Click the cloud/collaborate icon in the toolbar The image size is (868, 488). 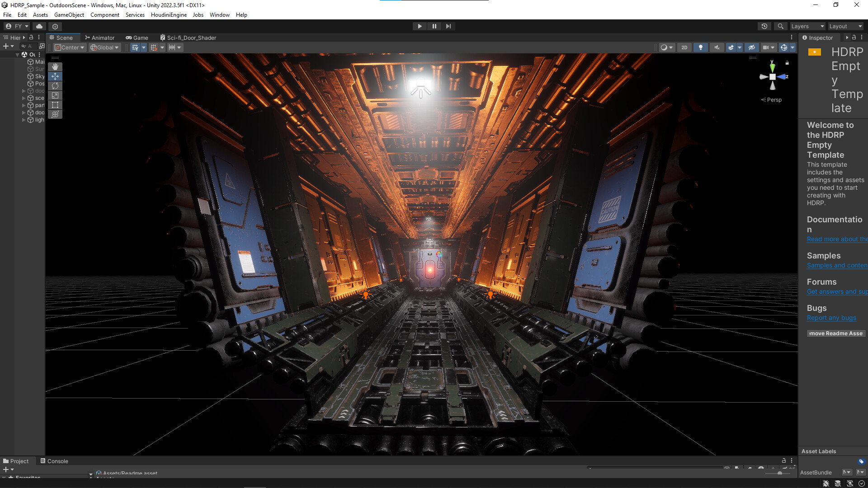(39, 26)
